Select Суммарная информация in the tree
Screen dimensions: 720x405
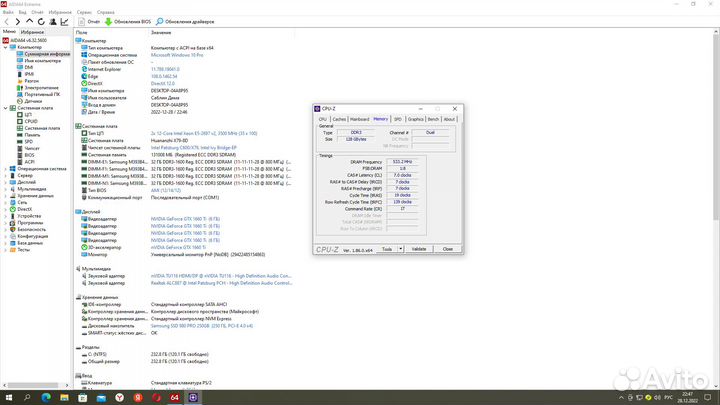(43, 54)
